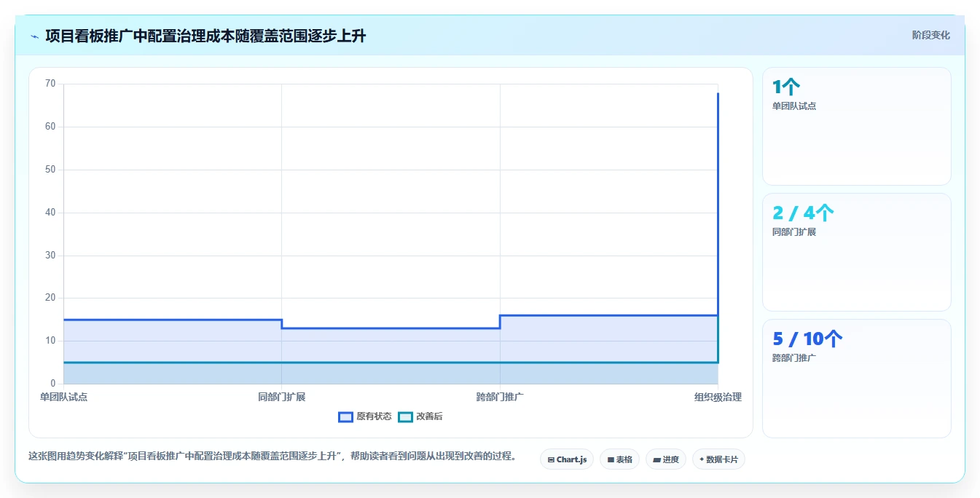The height and width of the screenshot is (498, 980).
Task: Click the 阶段变化 label in header
Action: [931, 35]
